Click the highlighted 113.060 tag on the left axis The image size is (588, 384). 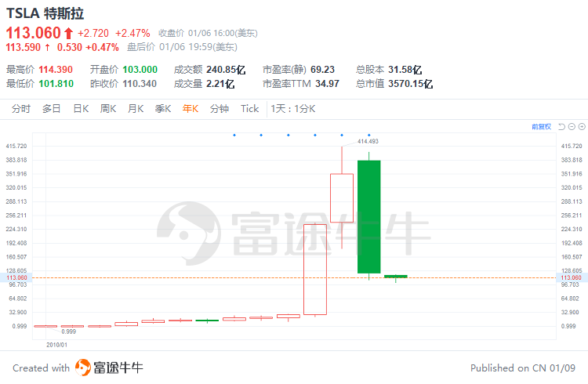click(16, 278)
